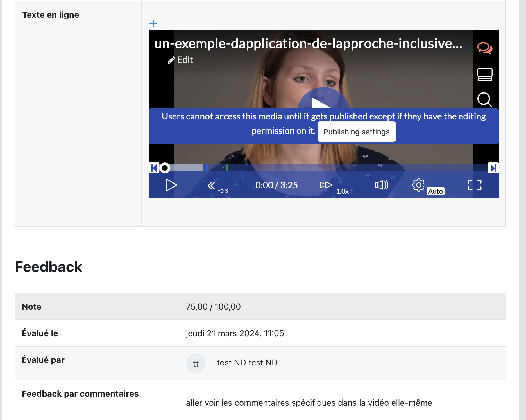Click the Edit pencil link under video title
The width and height of the screenshot is (526, 420).
tap(180, 60)
